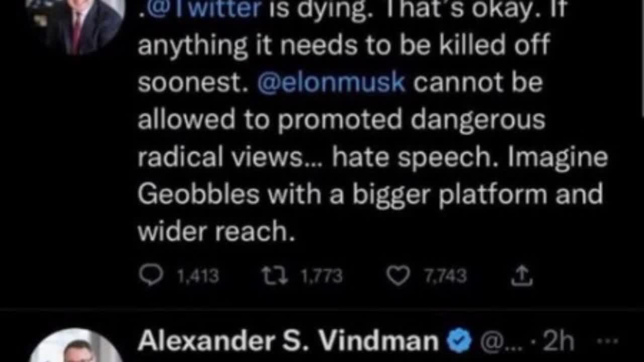View the 1,413 replies count
Viewport: 644px width, 362px height.
click(x=198, y=276)
